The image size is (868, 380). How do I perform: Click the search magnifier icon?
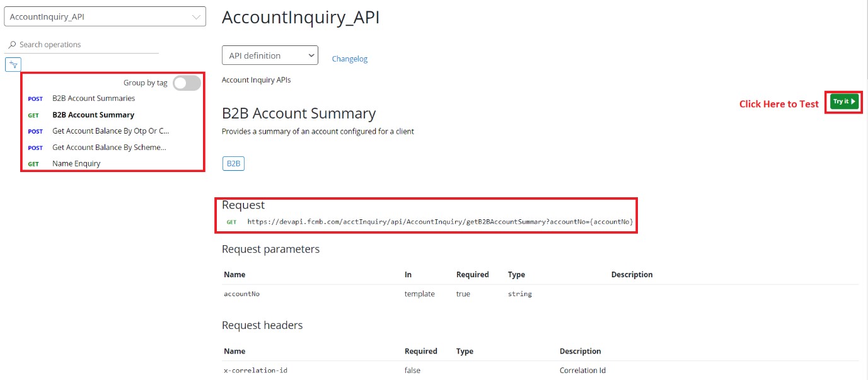(12, 45)
